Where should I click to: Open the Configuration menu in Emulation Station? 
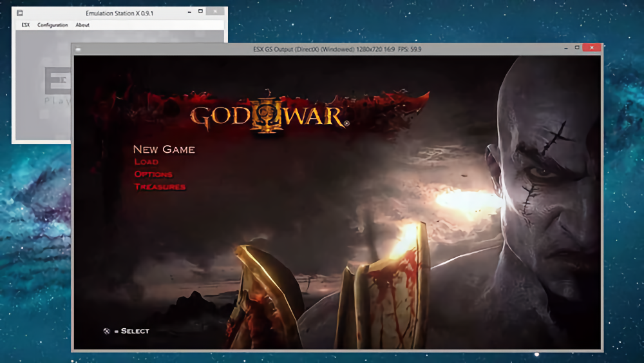click(x=53, y=25)
